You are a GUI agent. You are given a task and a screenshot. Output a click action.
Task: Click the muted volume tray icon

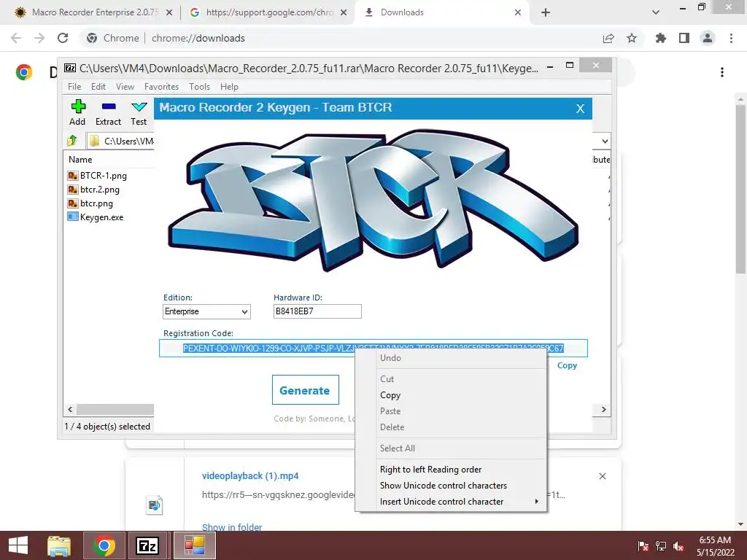click(678, 546)
